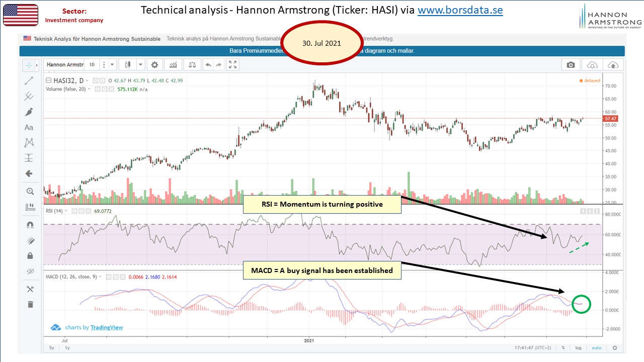
Task: Take a chart snapshot with camera
Action: [x=571, y=65]
